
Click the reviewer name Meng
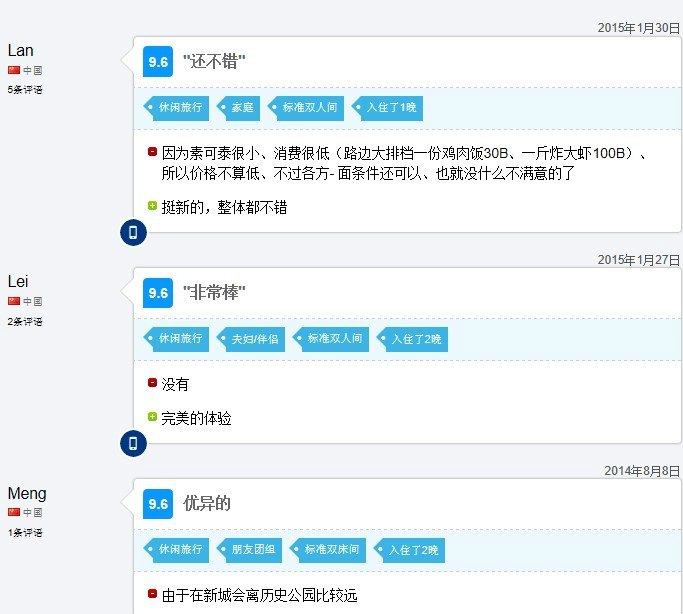click(27, 493)
